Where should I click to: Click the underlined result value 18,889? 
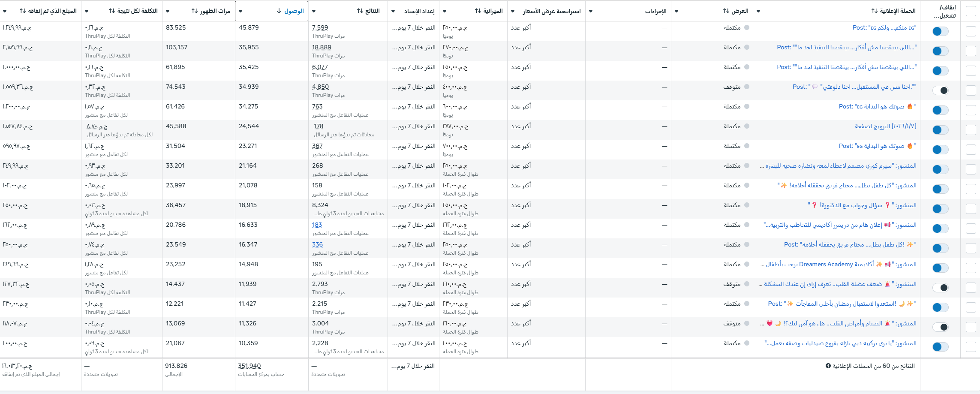pyautogui.click(x=322, y=47)
